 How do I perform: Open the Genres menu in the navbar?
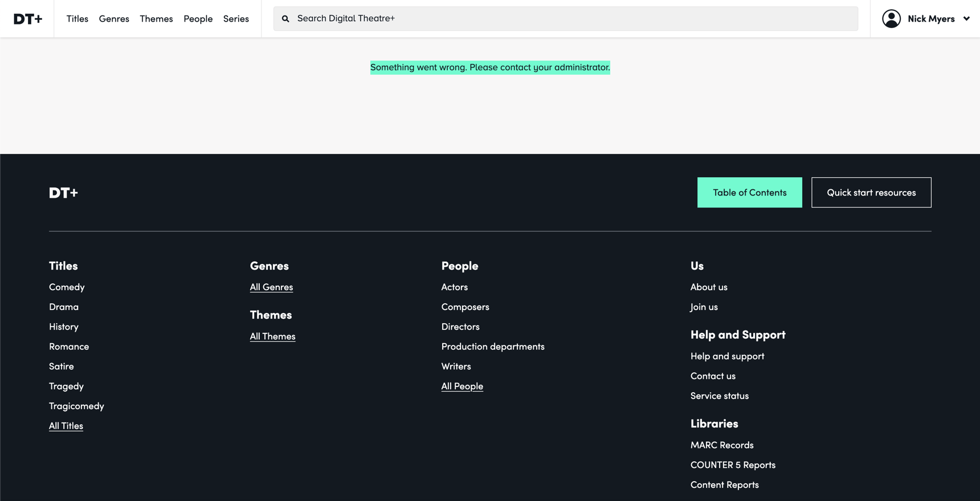coord(114,19)
